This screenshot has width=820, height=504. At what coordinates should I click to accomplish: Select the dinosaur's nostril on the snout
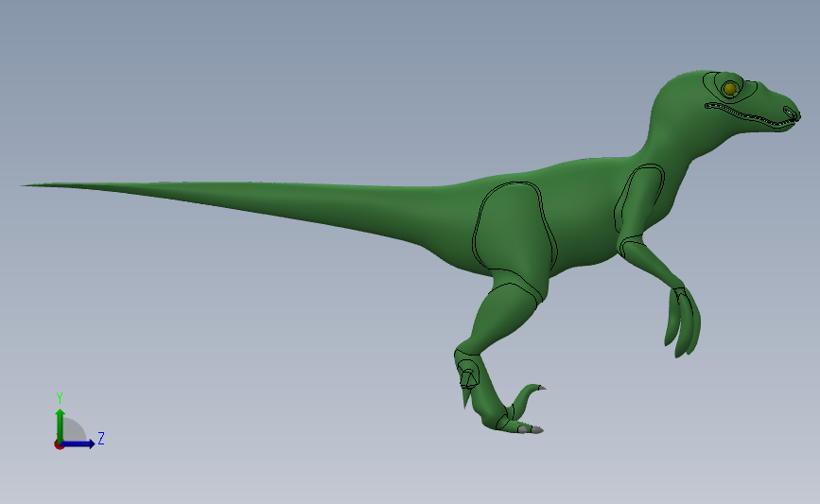click(x=790, y=113)
